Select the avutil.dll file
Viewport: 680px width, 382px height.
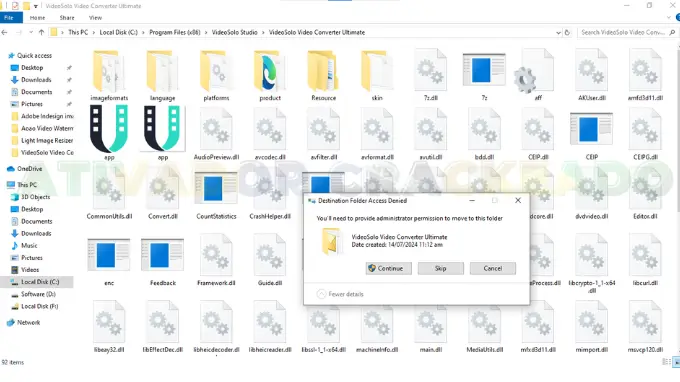point(431,135)
